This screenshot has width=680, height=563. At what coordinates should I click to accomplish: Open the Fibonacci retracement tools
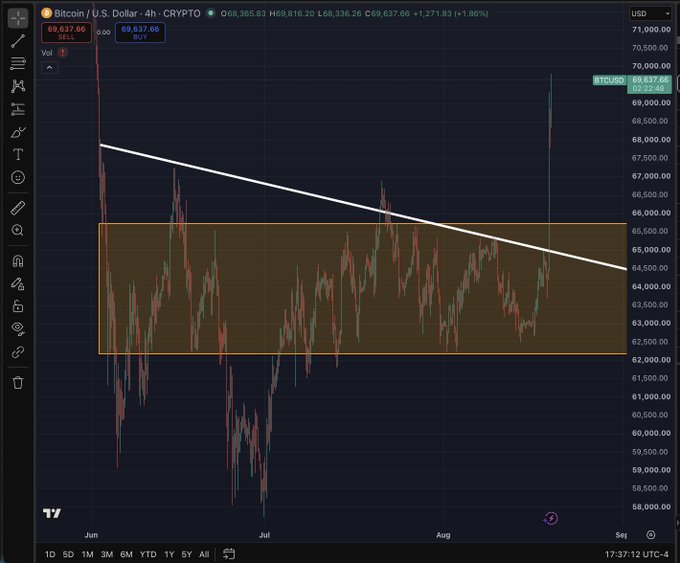[18, 63]
